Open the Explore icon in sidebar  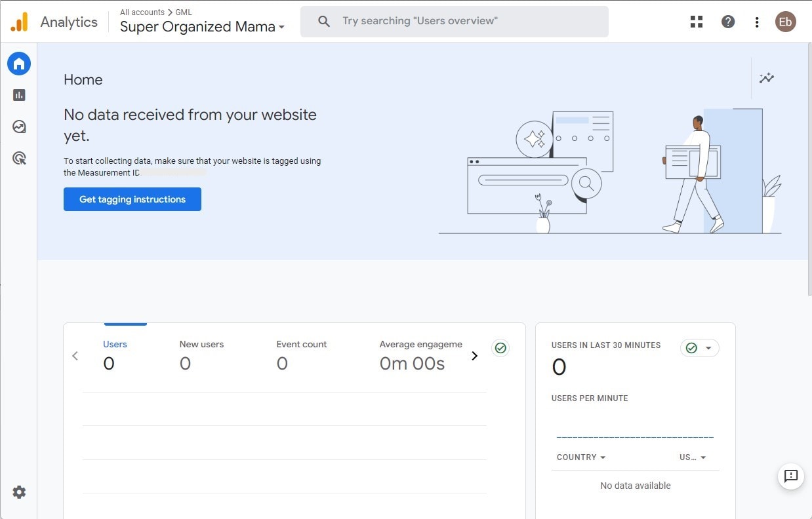click(19, 126)
